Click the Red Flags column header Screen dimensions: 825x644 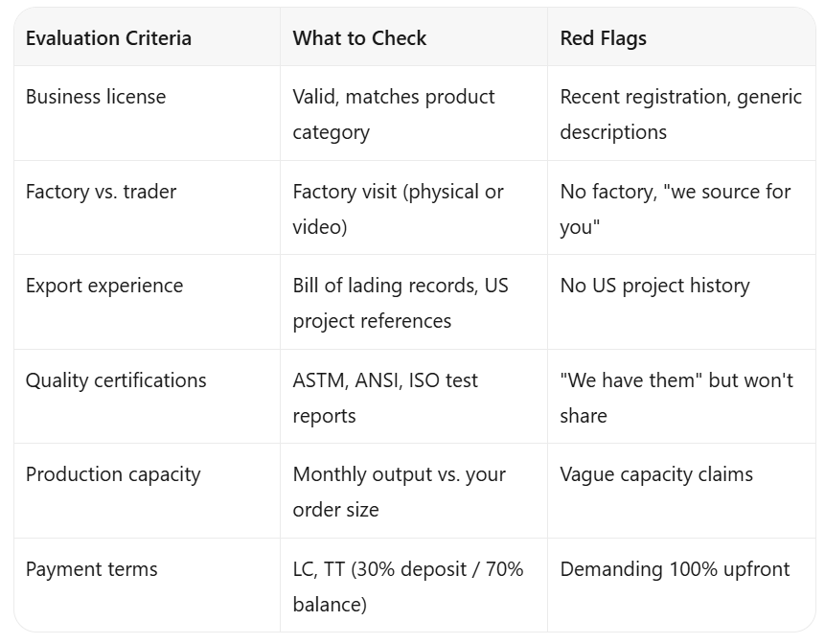tap(681, 37)
